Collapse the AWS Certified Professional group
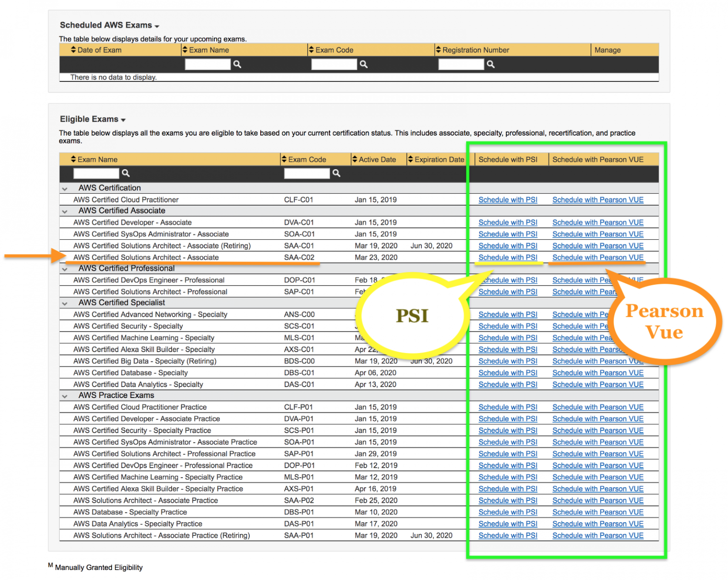Viewport: 728px width, 580px height. click(64, 269)
